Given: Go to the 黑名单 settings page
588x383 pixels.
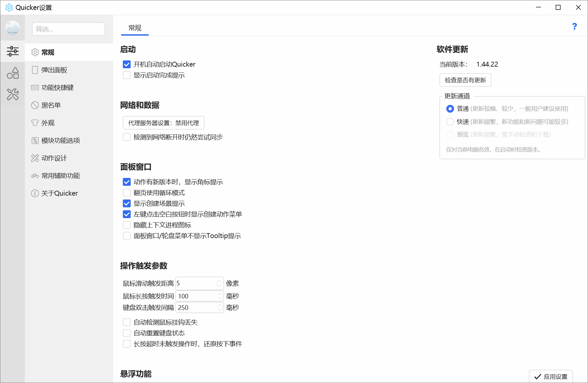Looking at the screenshot, I should [x=69, y=105].
